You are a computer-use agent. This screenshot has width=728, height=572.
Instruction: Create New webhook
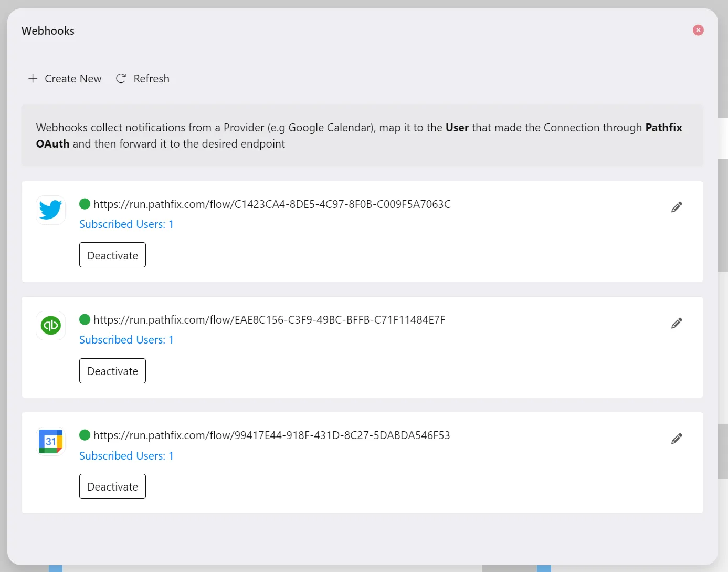(x=65, y=79)
